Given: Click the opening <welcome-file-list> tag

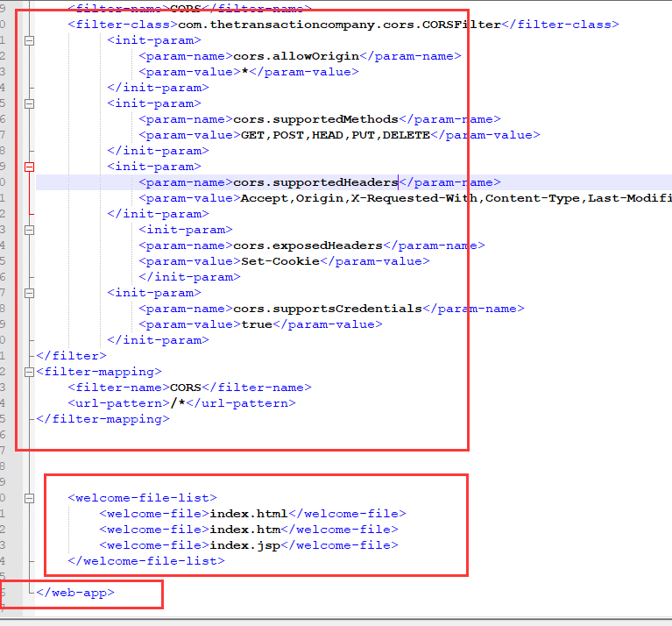Looking at the screenshot, I should click(x=142, y=498).
